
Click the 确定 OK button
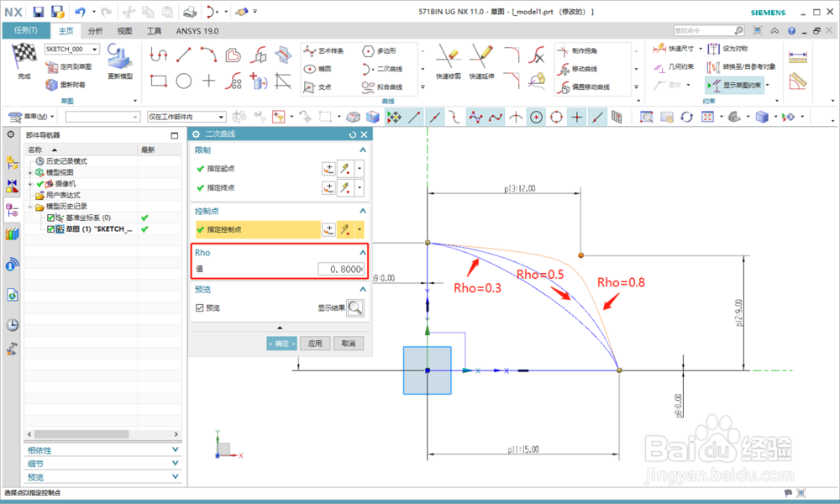coord(281,344)
